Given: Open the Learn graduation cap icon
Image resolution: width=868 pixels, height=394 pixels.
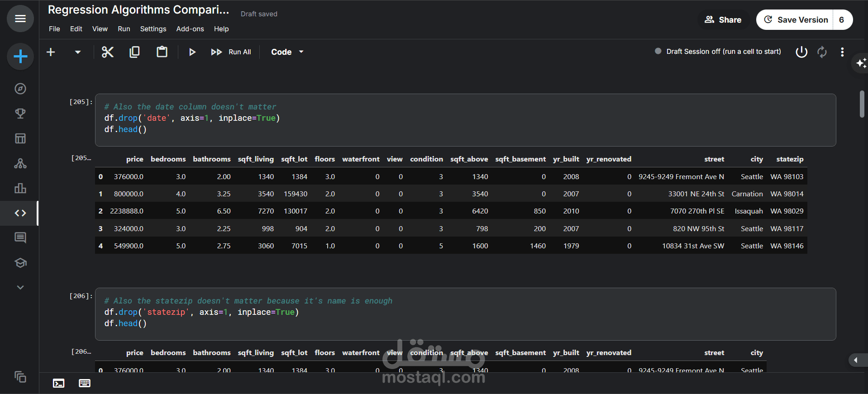Looking at the screenshot, I should pos(20,263).
